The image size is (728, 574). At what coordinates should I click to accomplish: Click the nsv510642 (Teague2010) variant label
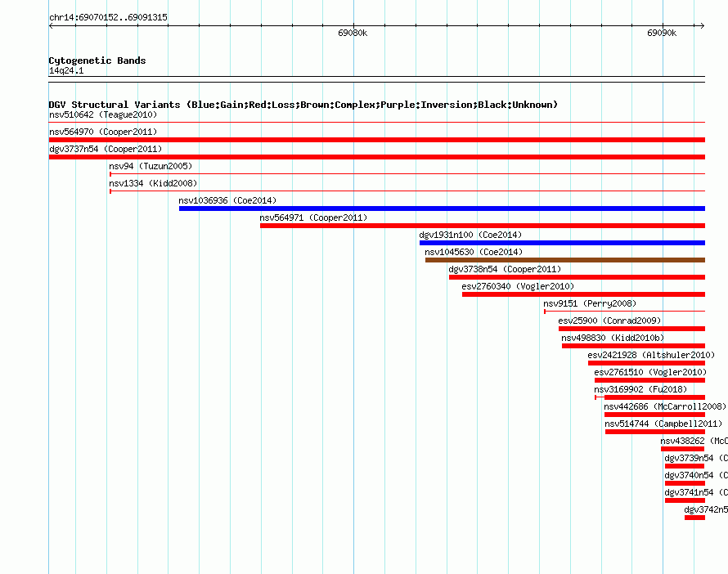[103, 114]
